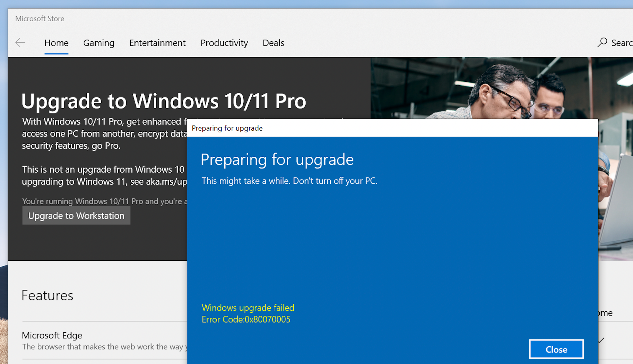Click the hero photo of two men
The width and height of the screenshot is (633, 364).
click(x=502, y=88)
